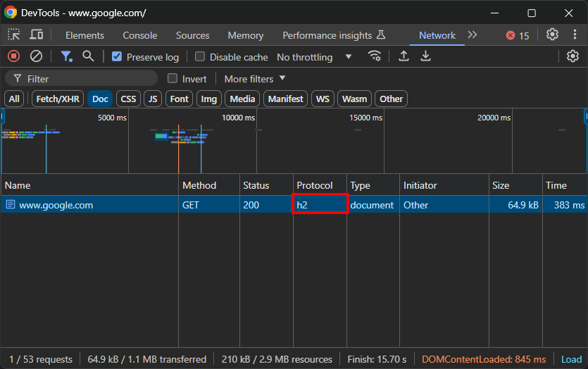Open the No throttling dropdown

pos(314,57)
